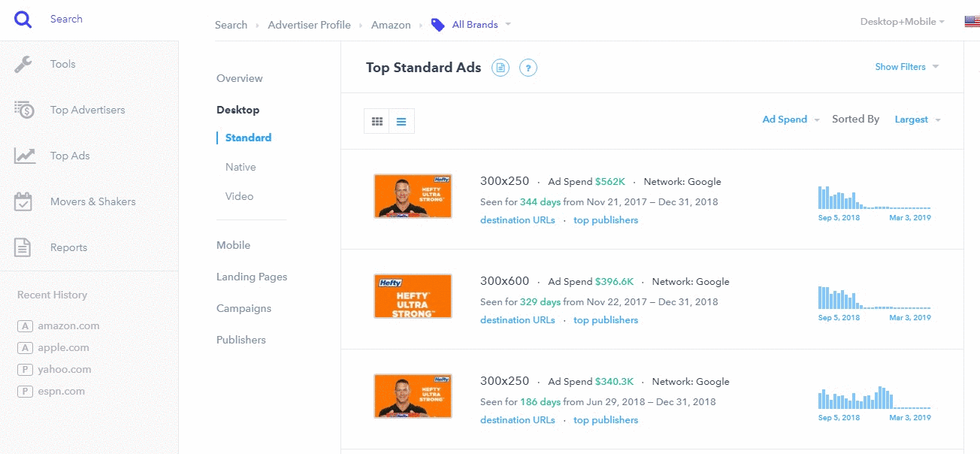Open the Desktop+Mobile device dropdown
This screenshot has height=454, width=980.
click(903, 22)
